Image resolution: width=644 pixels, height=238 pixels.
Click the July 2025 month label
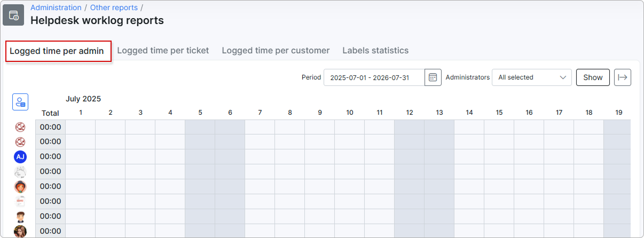click(x=83, y=99)
